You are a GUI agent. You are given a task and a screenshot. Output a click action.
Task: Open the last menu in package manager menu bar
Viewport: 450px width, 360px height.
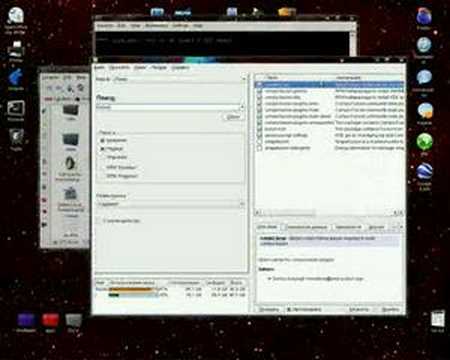pos(180,67)
